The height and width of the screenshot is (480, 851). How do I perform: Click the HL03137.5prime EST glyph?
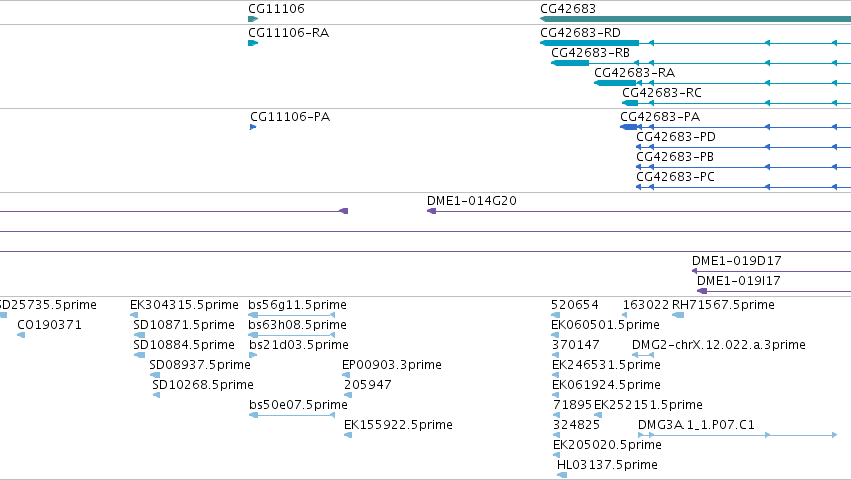point(562,475)
